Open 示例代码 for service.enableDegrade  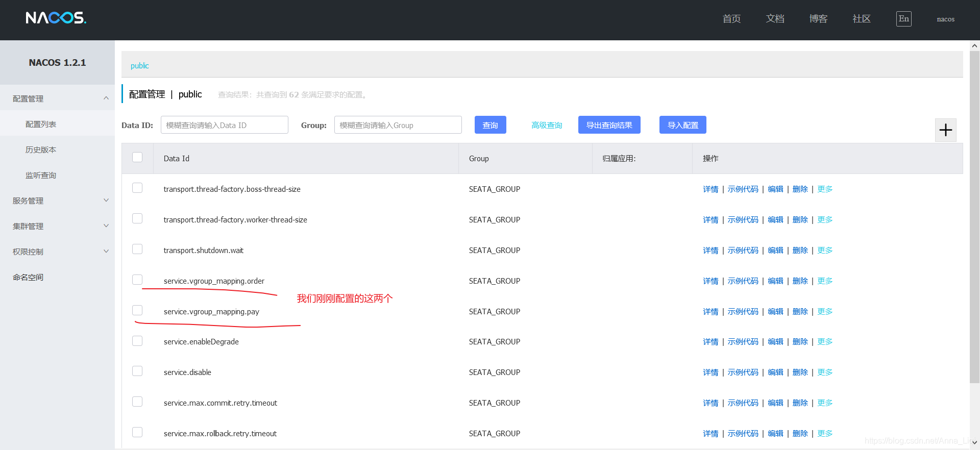point(743,342)
